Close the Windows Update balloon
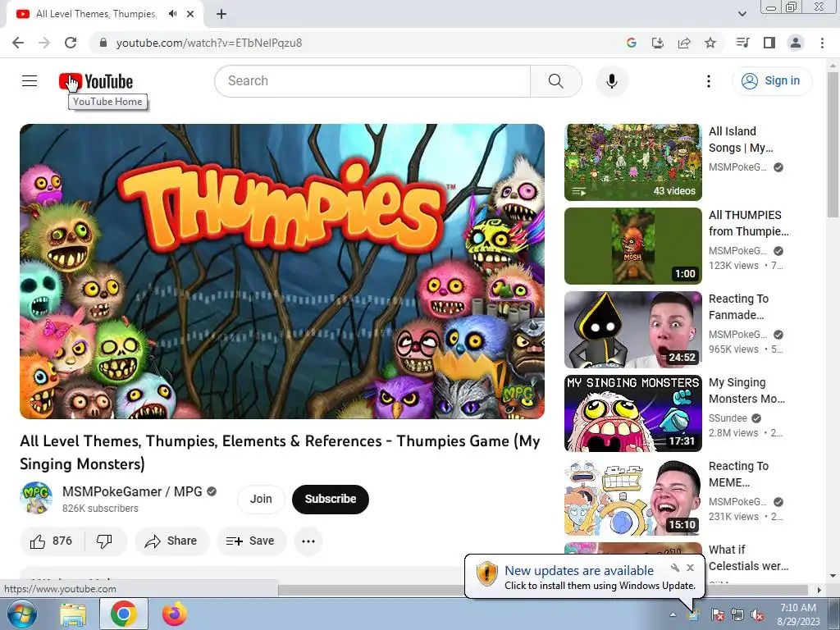840x630 pixels. (691, 568)
